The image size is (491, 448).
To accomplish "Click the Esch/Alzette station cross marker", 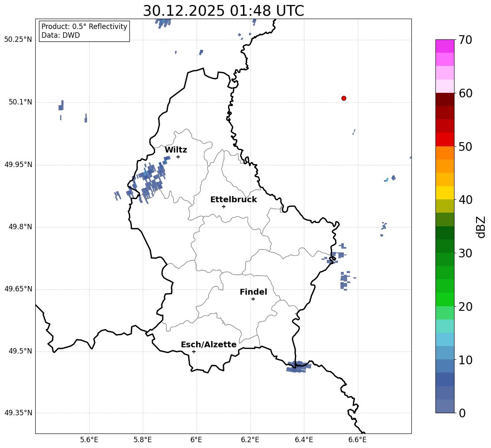I will coord(194,351).
